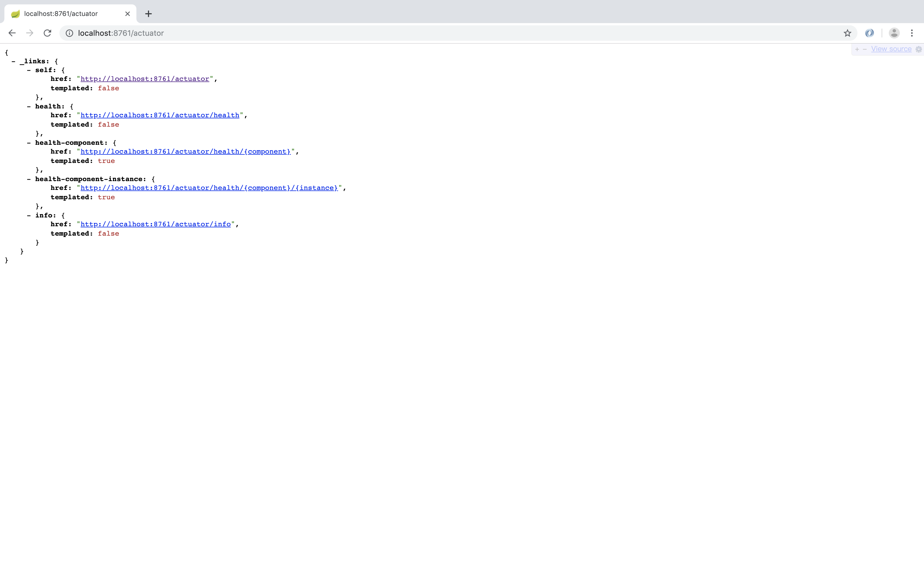
Task: Open the http://localhost:8761/actuator self link
Action: click(145, 79)
